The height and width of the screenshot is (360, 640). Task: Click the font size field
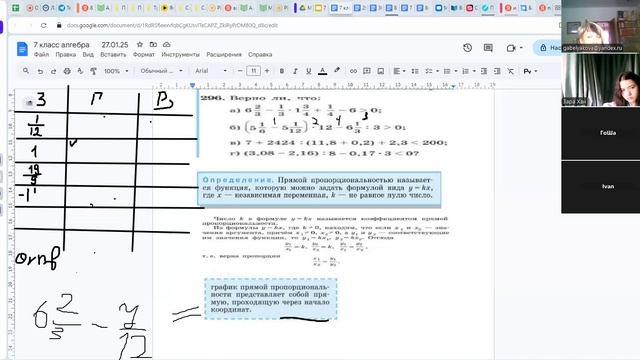point(253,71)
